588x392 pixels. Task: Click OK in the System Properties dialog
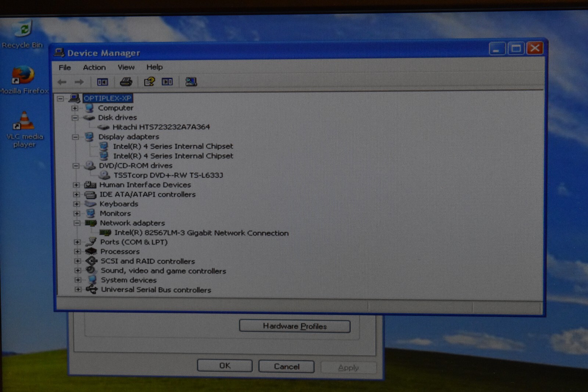point(225,366)
